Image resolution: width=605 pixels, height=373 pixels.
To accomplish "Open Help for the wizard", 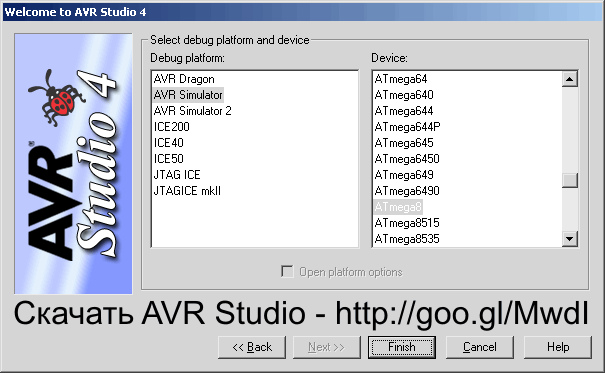I will point(558,347).
